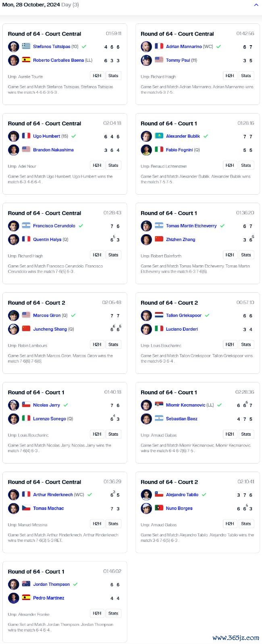This screenshot has width=262, height=644.
Task: Click the Kazakhstan flag beside Alexander Bublik
Action: [x=159, y=136]
